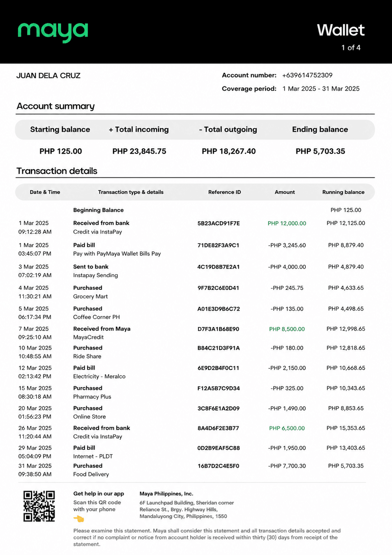Click the Starting balance header

pyautogui.click(x=60, y=129)
